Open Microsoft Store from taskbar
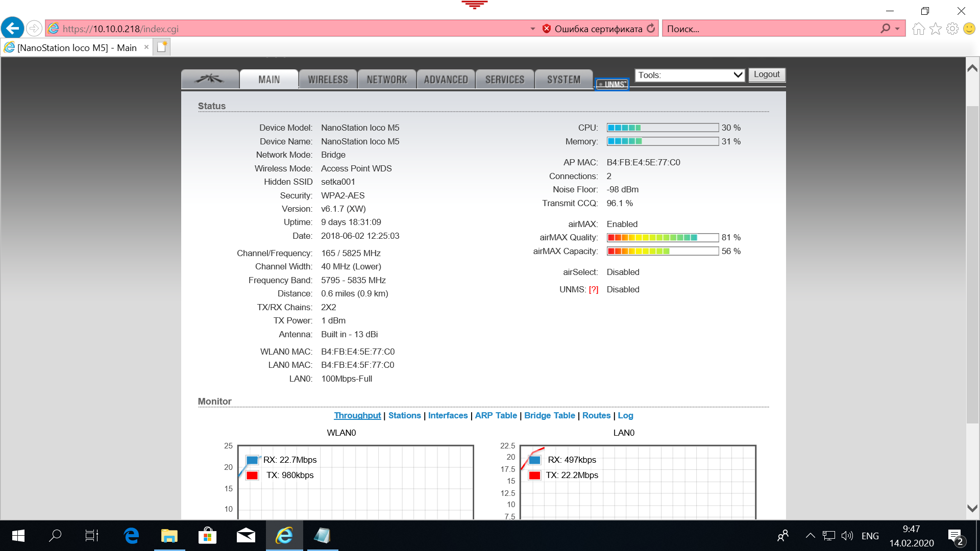This screenshot has height=551, width=980. (x=207, y=536)
